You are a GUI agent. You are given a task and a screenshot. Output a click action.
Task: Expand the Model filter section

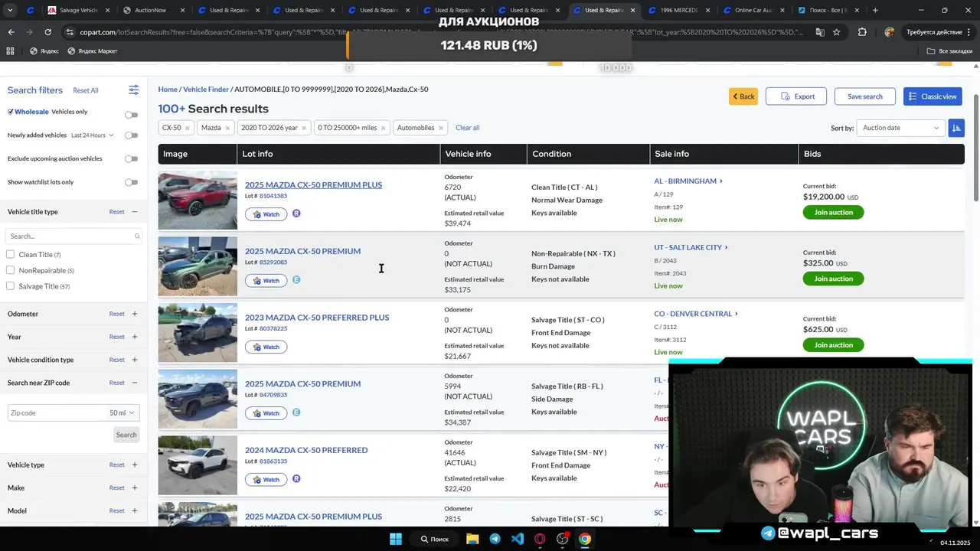point(134,510)
